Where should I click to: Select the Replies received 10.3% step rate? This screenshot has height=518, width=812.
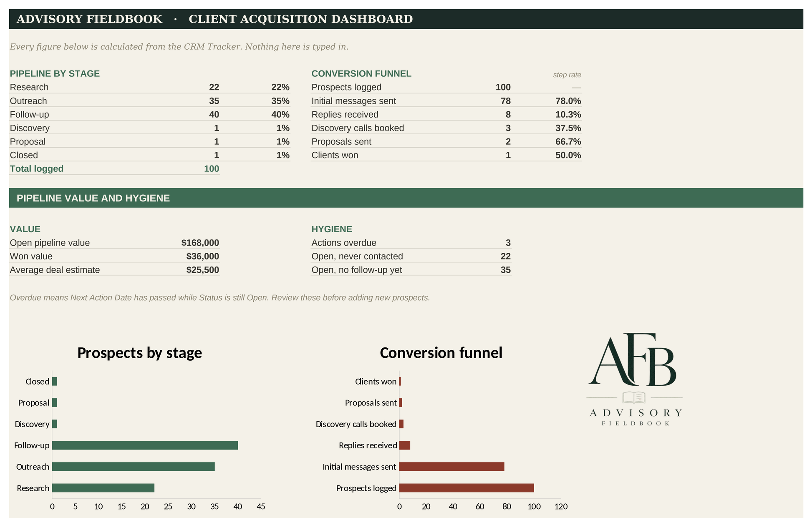(568, 115)
